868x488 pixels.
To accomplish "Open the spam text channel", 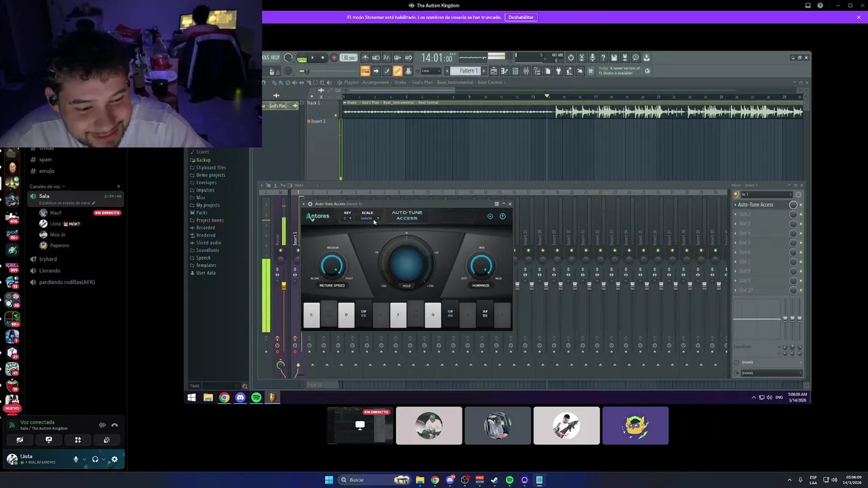I will (45, 159).
